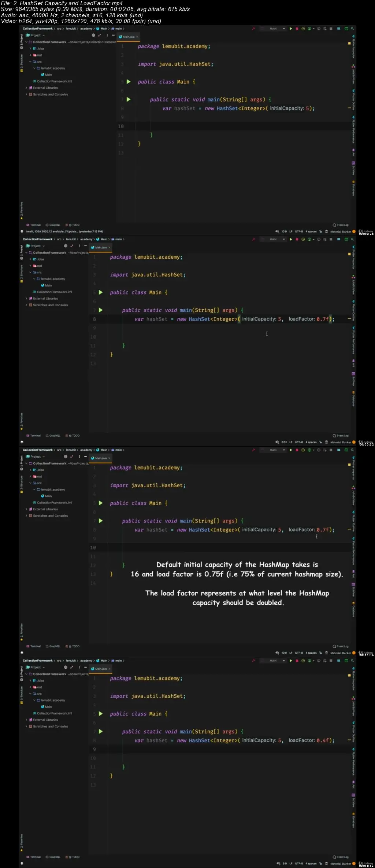
Task: Open SciView side tab in second frame
Action: coord(353,379)
